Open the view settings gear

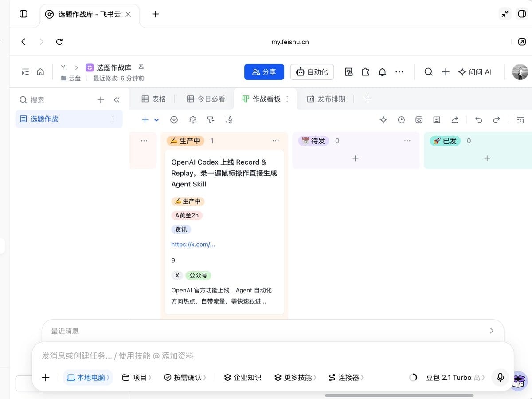(192, 120)
